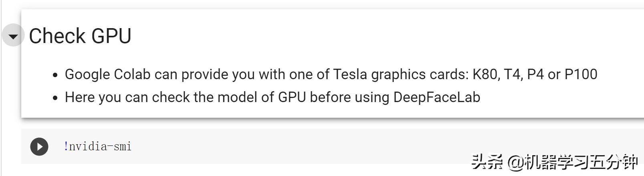Click the 头条 watermark text
The width and height of the screenshot is (644, 176).
[487, 162]
